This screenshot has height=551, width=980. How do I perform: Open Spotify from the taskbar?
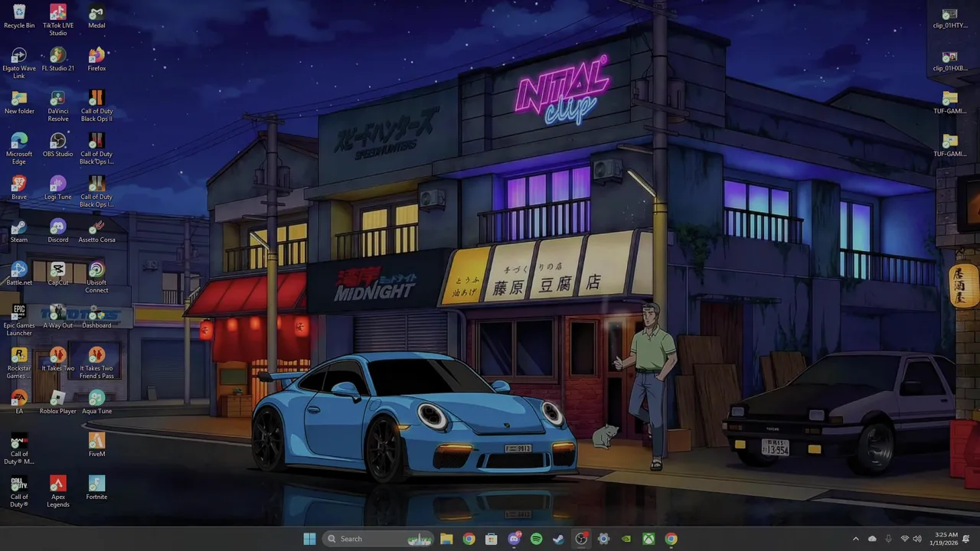click(536, 539)
